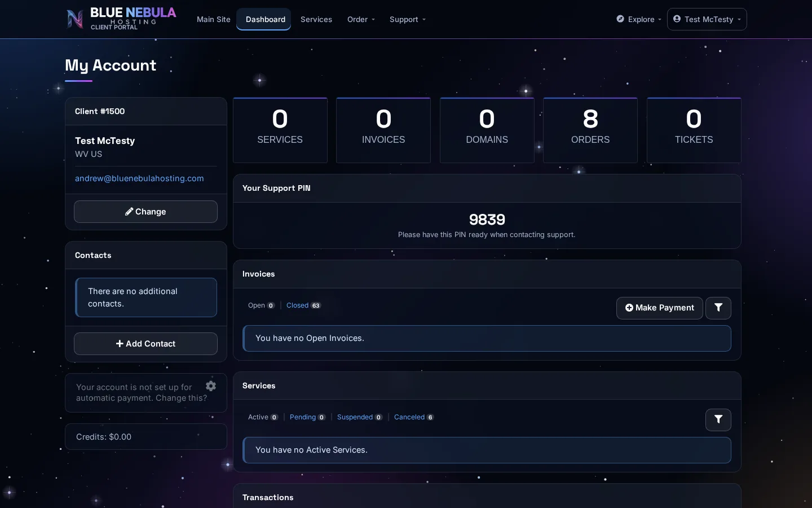
Task: Go to Main Site
Action: tap(214, 19)
